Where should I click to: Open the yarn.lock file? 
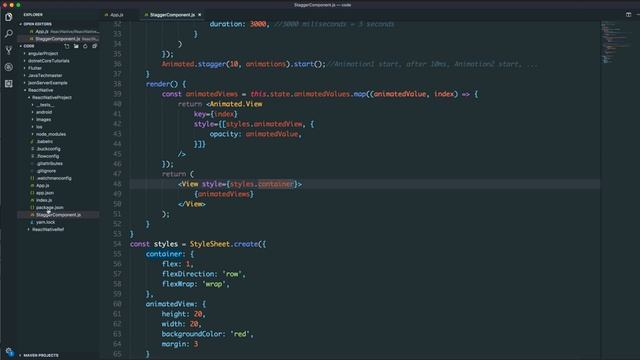click(x=45, y=222)
